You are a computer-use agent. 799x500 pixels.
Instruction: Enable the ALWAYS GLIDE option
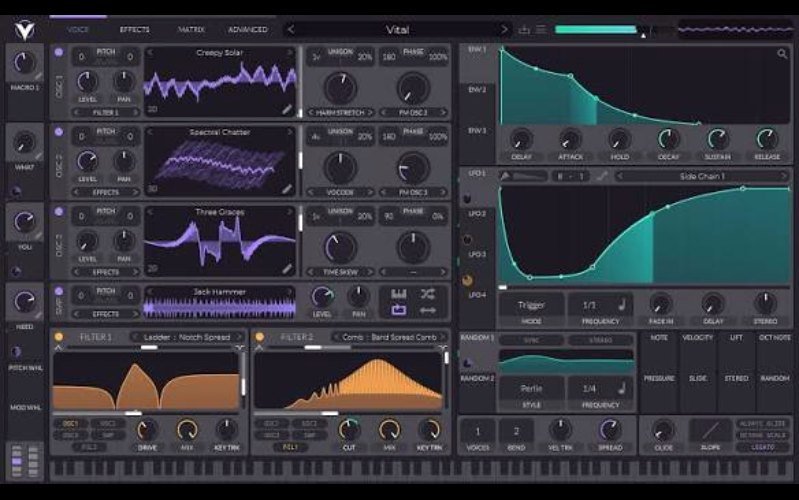point(762,424)
